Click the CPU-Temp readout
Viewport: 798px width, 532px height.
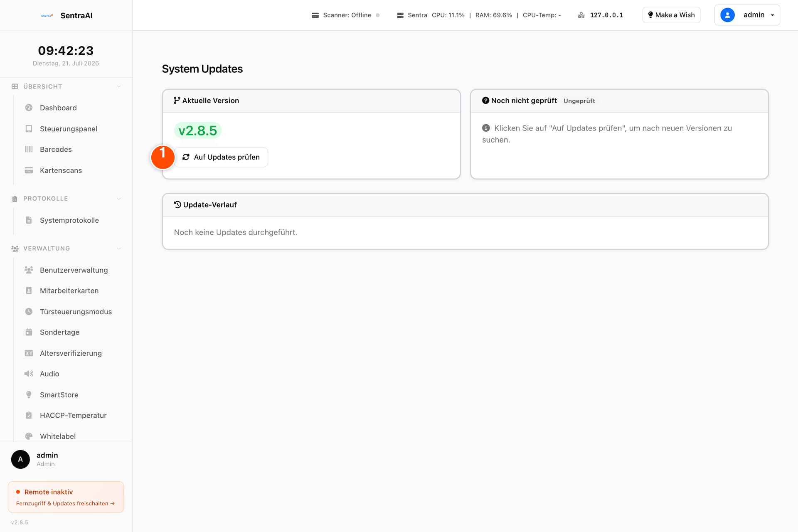pyautogui.click(x=542, y=15)
